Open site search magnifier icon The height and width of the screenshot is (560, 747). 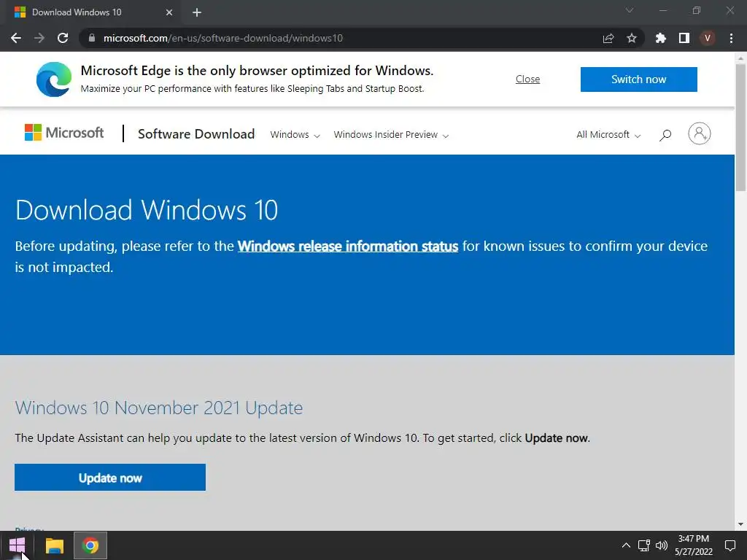pos(665,135)
